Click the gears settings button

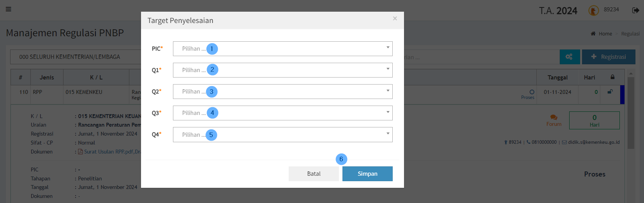click(x=569, y=57)
